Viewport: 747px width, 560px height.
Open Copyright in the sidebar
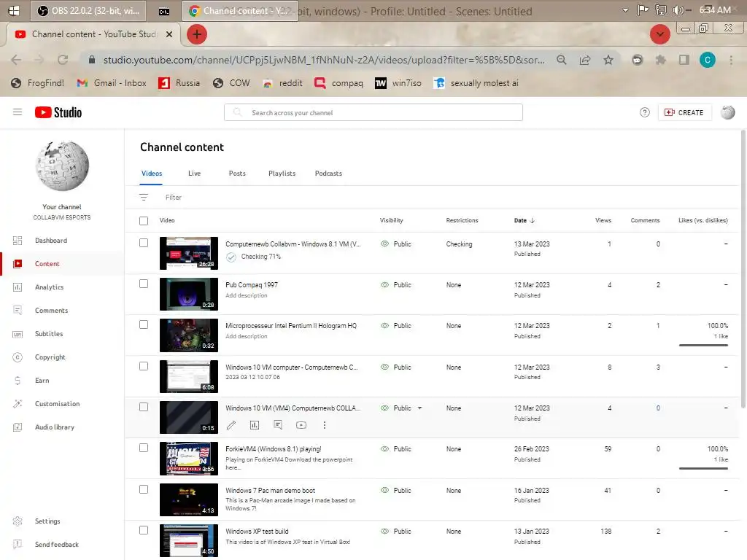(62, 357)
